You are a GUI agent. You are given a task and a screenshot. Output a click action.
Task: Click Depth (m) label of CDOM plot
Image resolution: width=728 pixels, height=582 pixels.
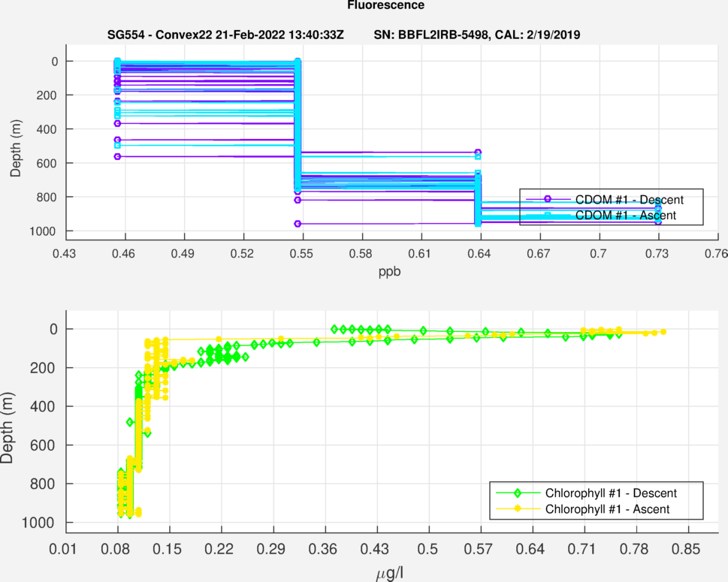(15, 149)
